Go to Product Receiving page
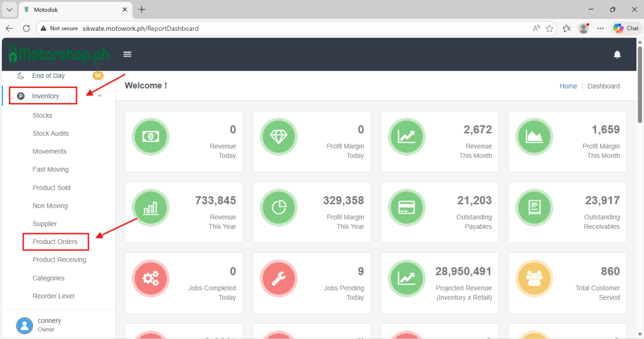 [59, 260]
